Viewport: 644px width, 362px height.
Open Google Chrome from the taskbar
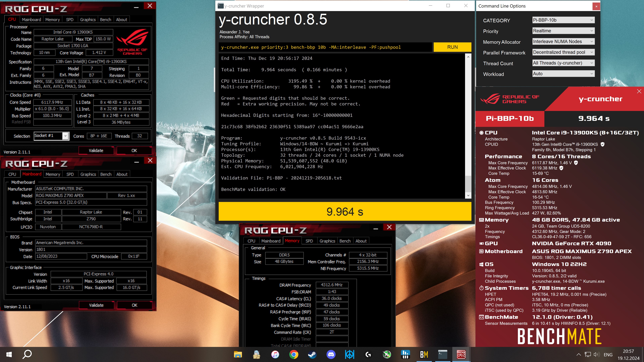294,354
